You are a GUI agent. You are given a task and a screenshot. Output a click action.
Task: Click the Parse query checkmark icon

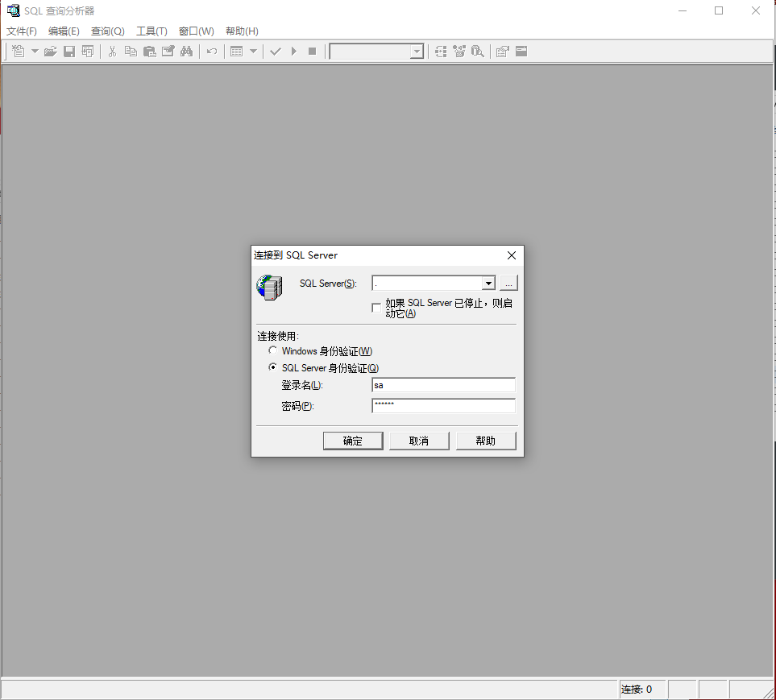[276, 51]
